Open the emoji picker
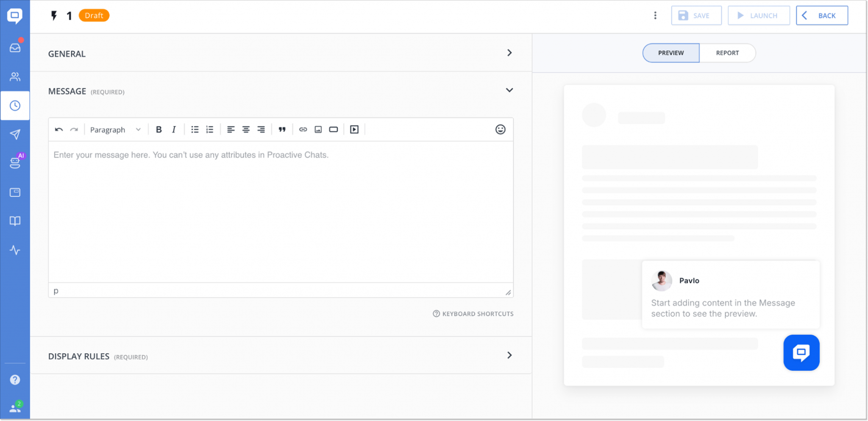The width and height of the screenshot is (868, 421). 500,130
